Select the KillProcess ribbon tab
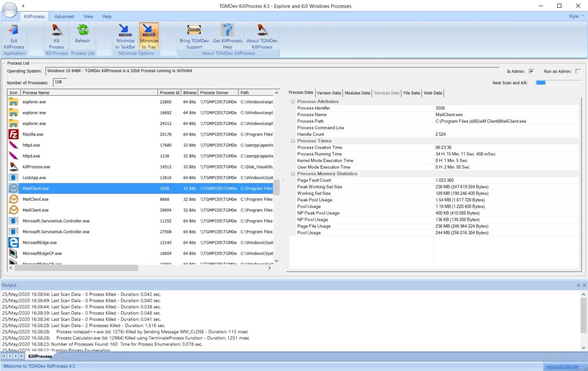The height and width of the screenshot is (371, 588). (34, 16)
